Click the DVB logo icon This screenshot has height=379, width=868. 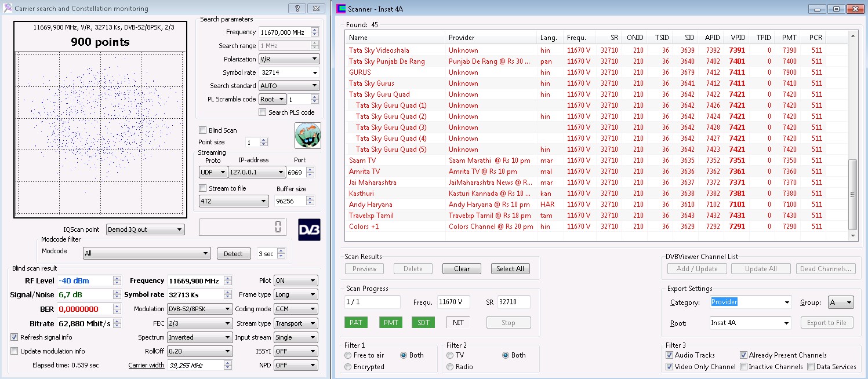point(309,229)
